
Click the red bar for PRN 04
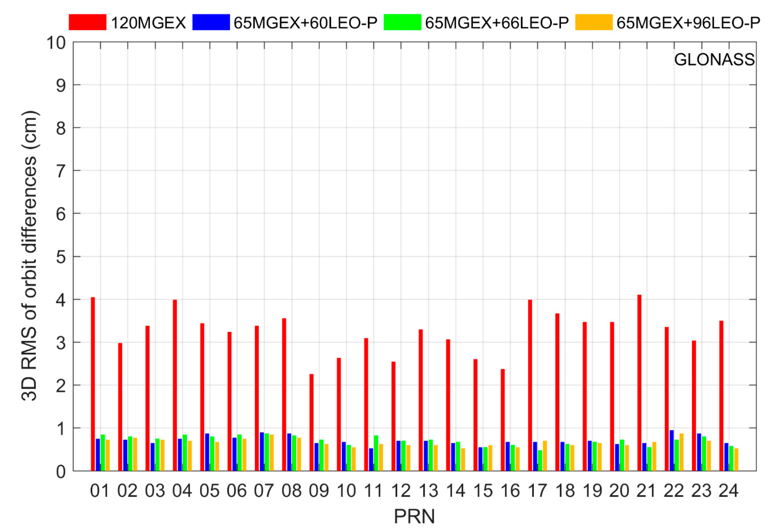175,385
